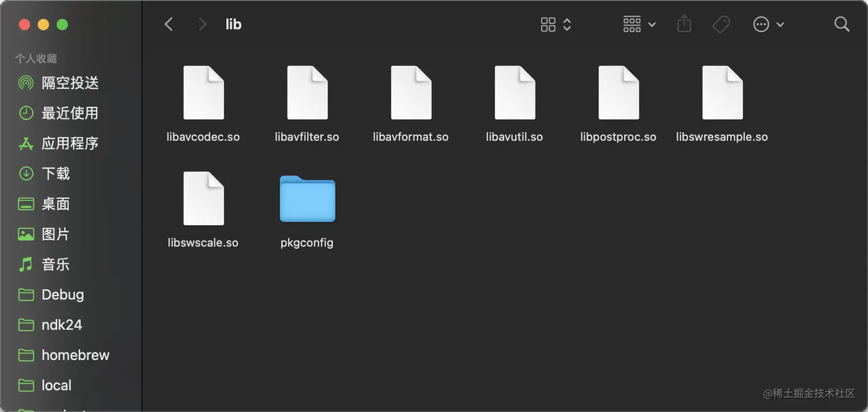This screenshot has width=868, height=412.
Task: Click the Share toolbar icon
Action: [684, 24]
